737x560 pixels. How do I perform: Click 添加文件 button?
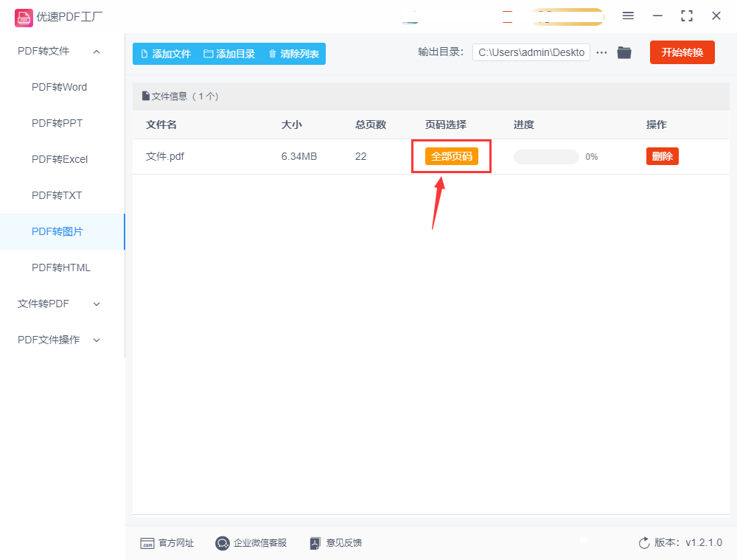pos(166,54)
